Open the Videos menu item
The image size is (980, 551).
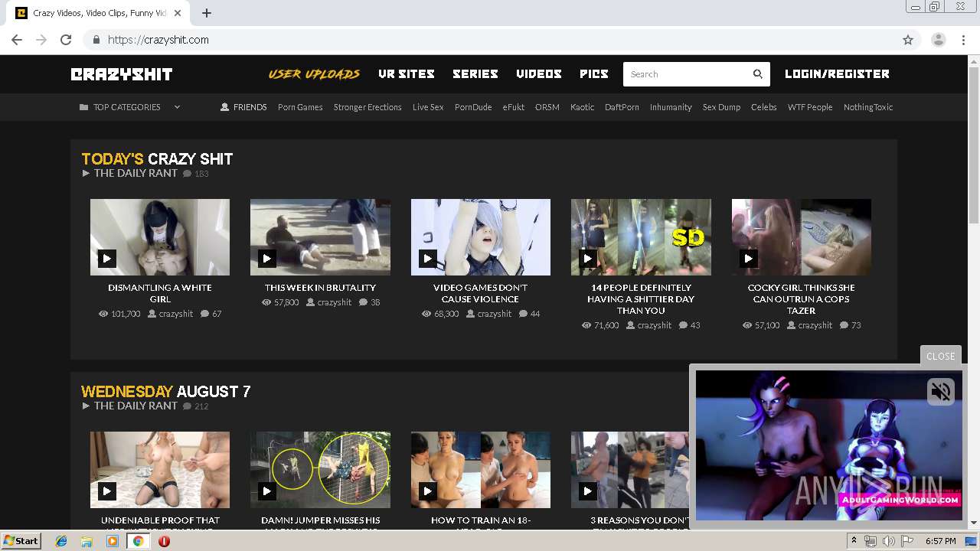coord(539,74)
